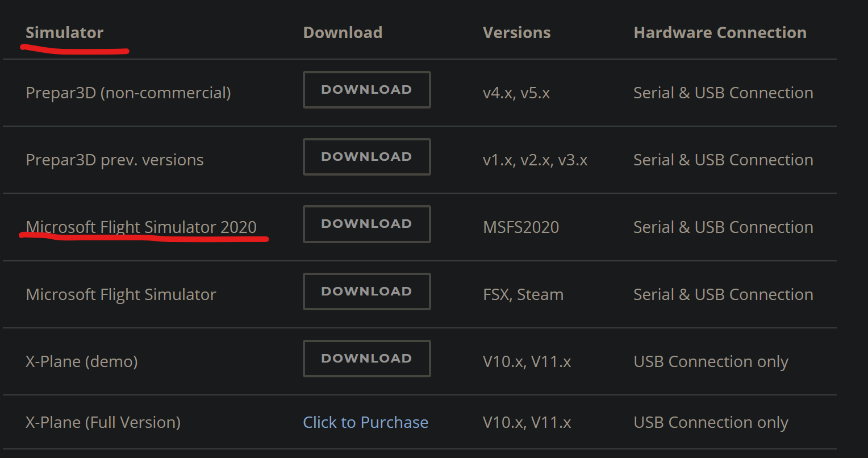Click the underlined Microsoft Flight Simulator 2020 text
Screen dimensions: 868x458
pyautogui.click(x=141, y=227)
